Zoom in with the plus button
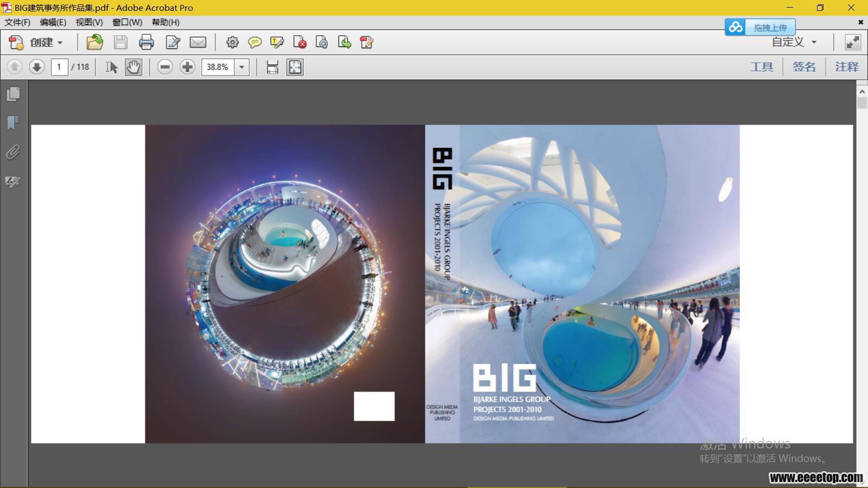This screenshot has height=488, width=868. tap(187, 67)
